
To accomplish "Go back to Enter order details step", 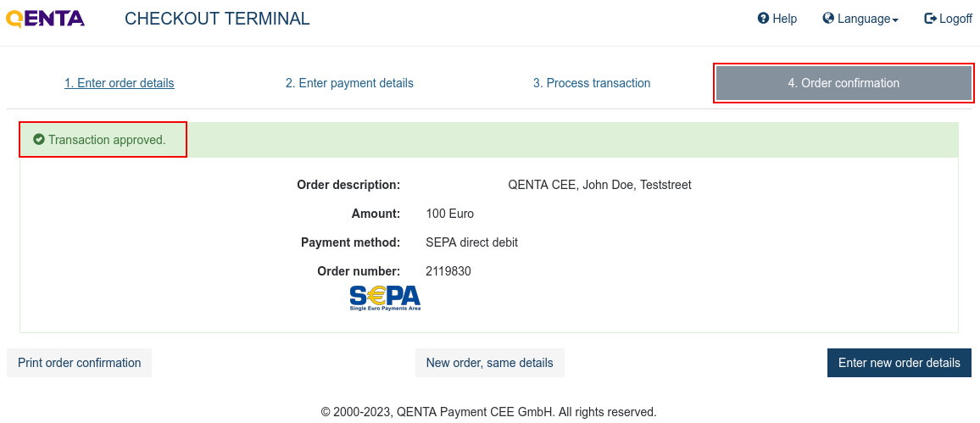I will pyautogui.click(x=120, y=83).
